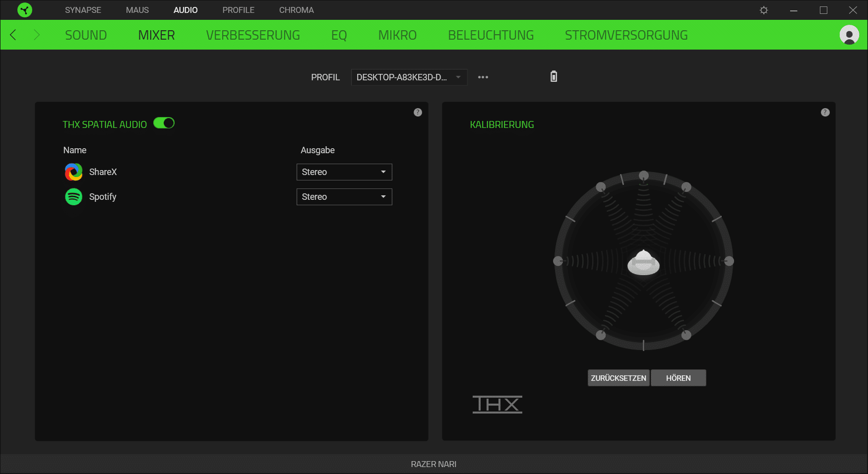Click the help icon in THX Spatial Audio panel
The width and height of the screenshot is (868, 474).
[418, 113]
